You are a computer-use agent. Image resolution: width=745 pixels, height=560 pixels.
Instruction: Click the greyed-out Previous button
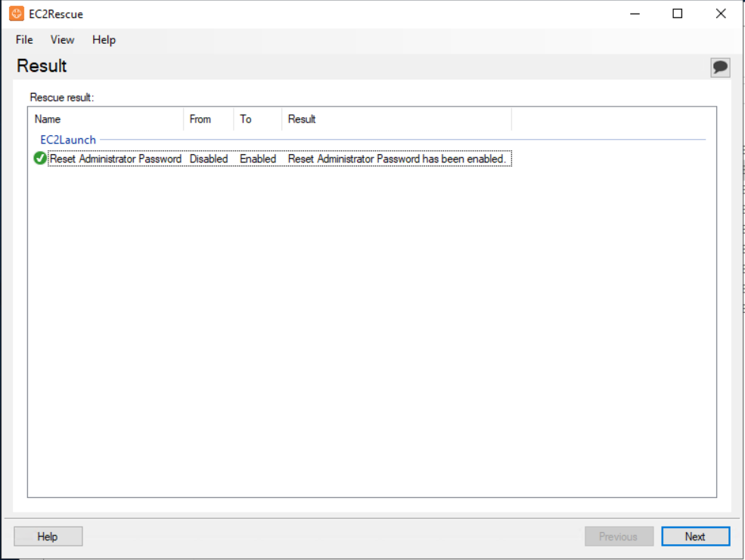click(619, 537)
